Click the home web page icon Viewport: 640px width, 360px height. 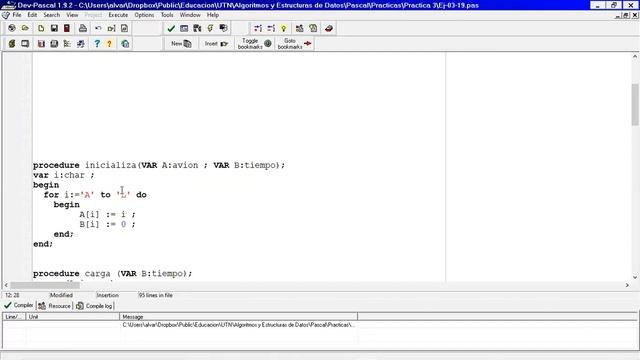coord(125,44)
